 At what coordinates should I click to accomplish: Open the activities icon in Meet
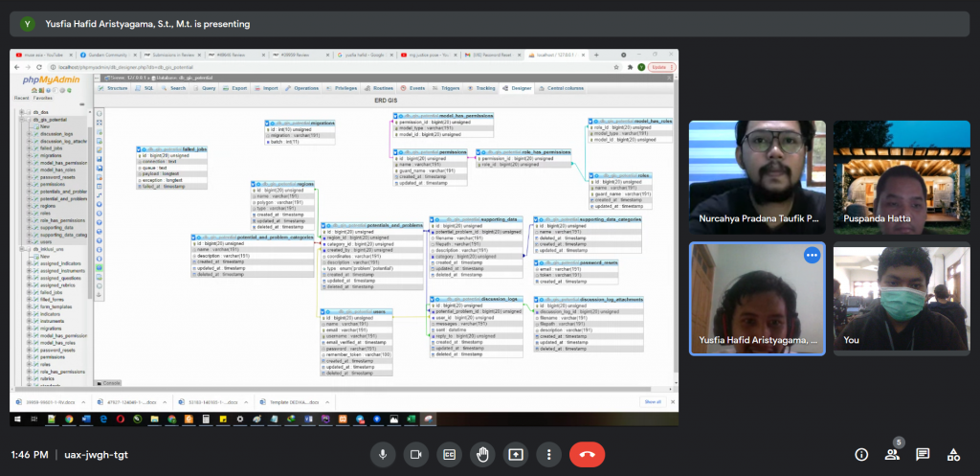pos(953,455)
